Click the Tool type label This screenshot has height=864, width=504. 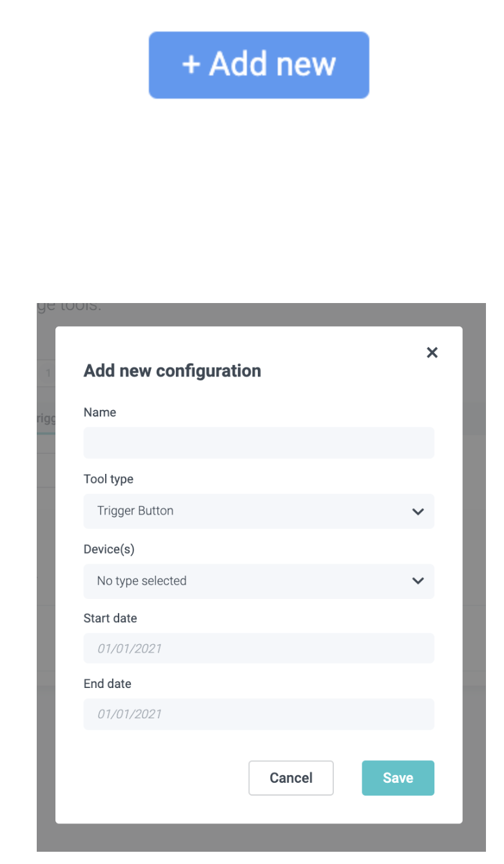click(x=108, y=480)
